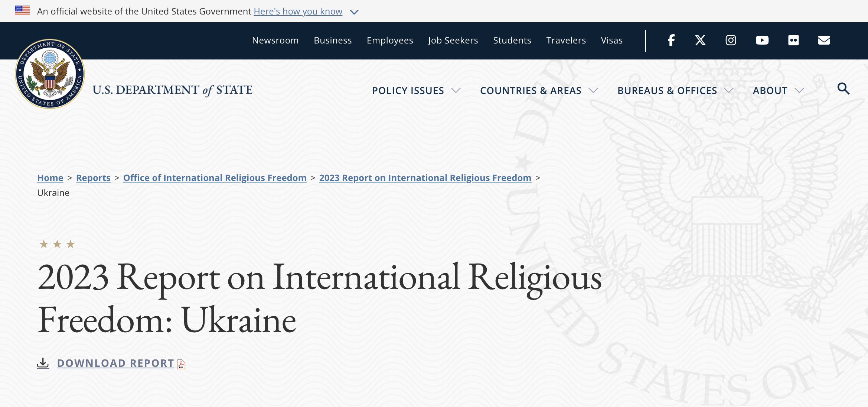
Task: Click the page title heading ending in Ukraine
Action: point(319,298)
